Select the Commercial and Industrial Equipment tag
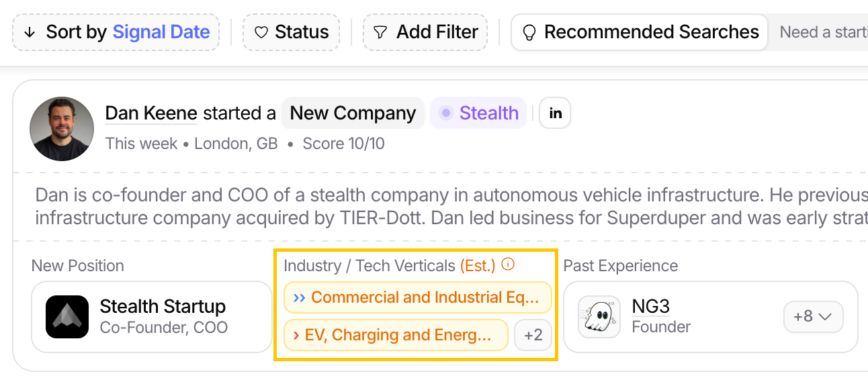 [417, 297]
